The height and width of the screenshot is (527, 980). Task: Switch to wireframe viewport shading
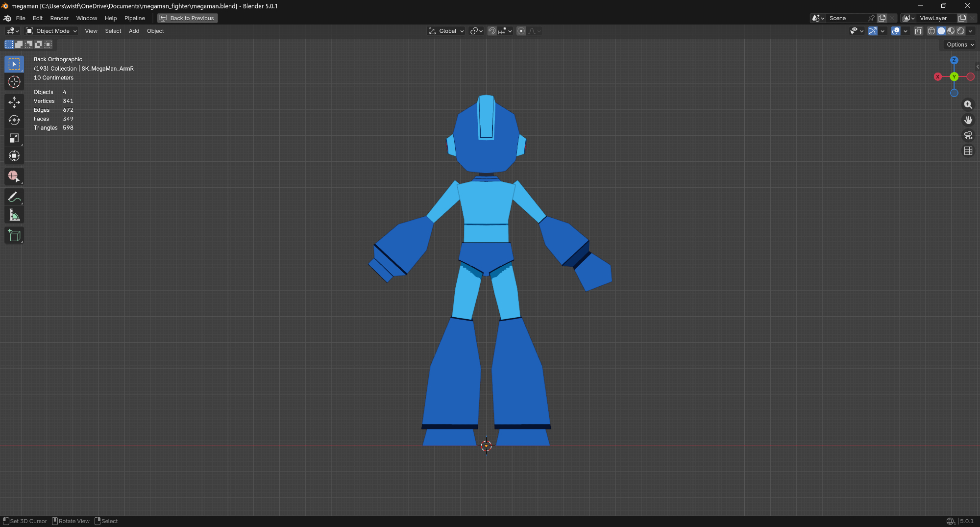point(931,31)
